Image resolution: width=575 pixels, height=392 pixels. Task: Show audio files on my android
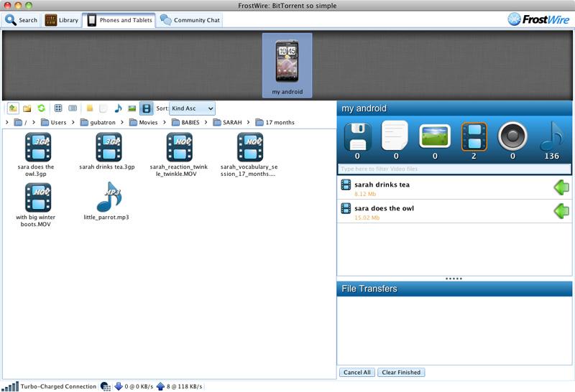coord(552,141)
